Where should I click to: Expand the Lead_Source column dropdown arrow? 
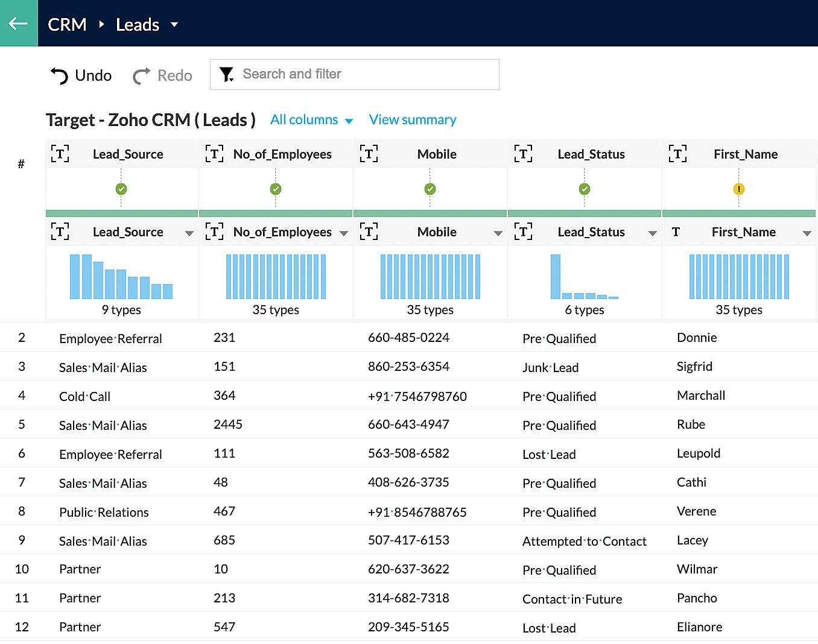tap(189, 233)
